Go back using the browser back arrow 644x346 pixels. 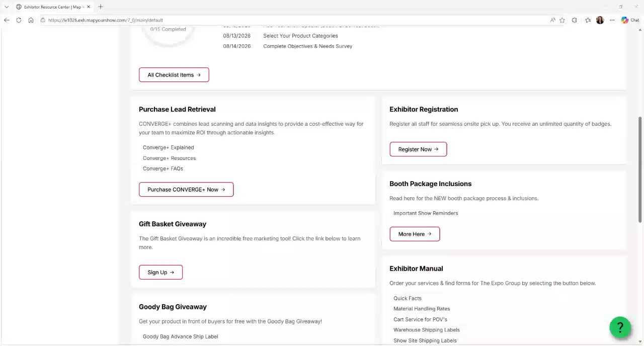[7, 20]
